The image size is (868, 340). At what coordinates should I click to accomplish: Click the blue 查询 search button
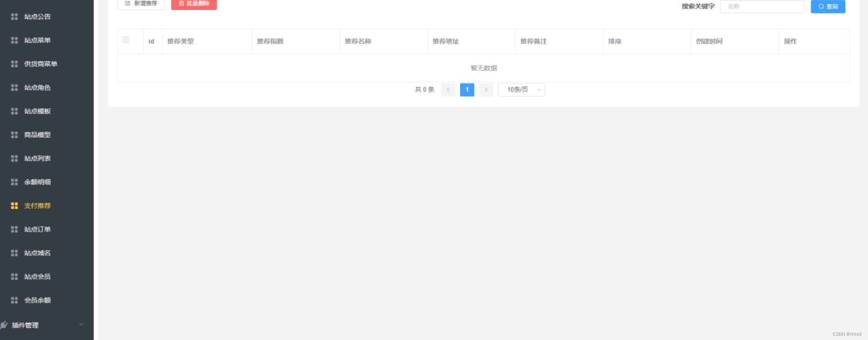point(828,7)
